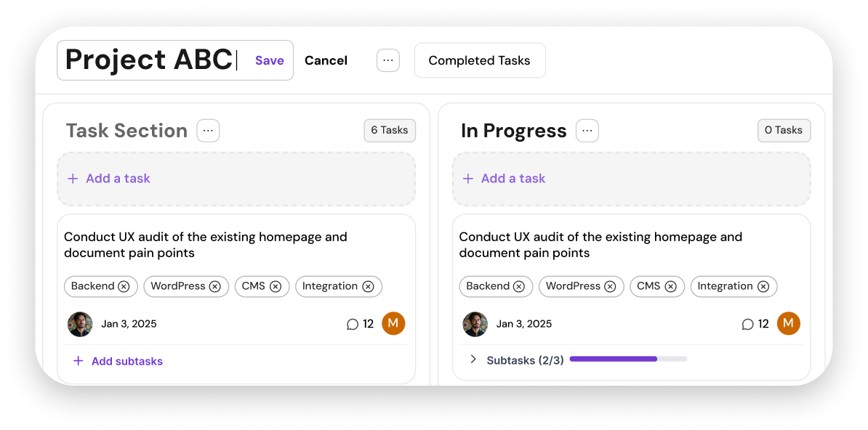The height and width of the screenshot is (430, 868).
Task: Open Task Section three-dot menu
Action: tap(208, 131)
